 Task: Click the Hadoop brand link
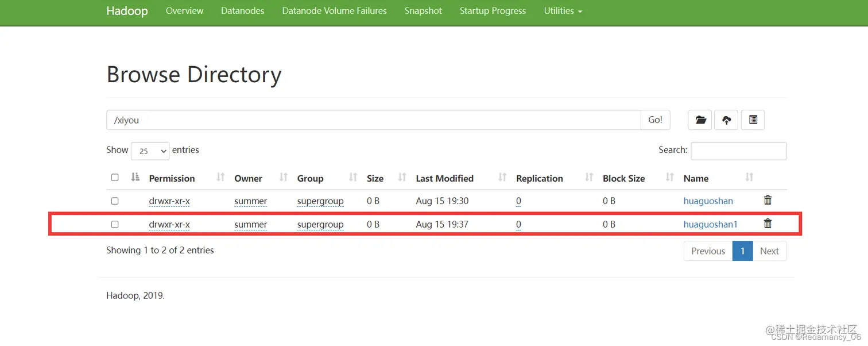127,11
